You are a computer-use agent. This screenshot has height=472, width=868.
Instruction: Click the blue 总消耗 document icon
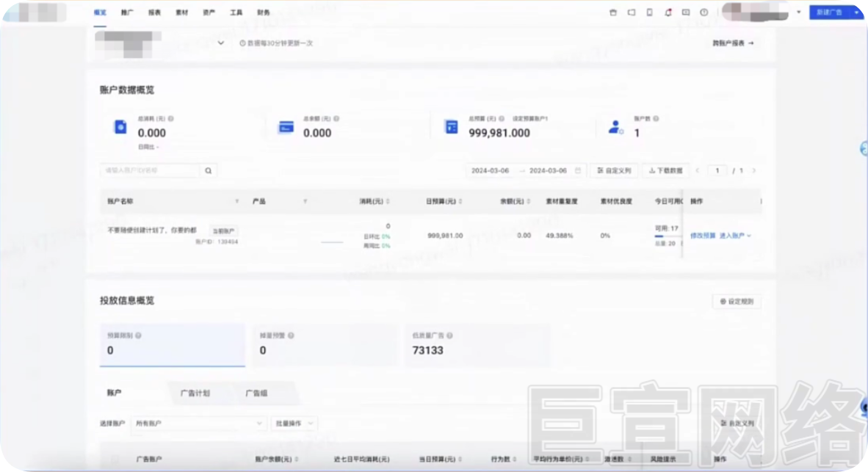120,127
